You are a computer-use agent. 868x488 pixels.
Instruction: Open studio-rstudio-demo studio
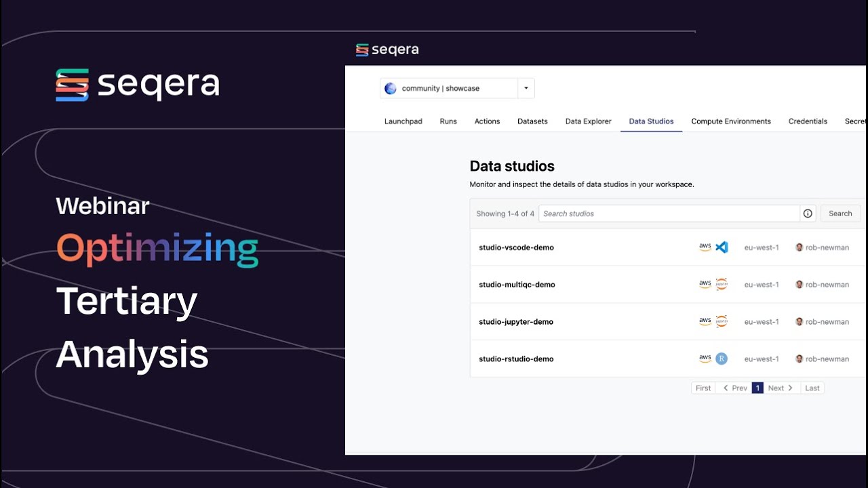coord(516,359)
